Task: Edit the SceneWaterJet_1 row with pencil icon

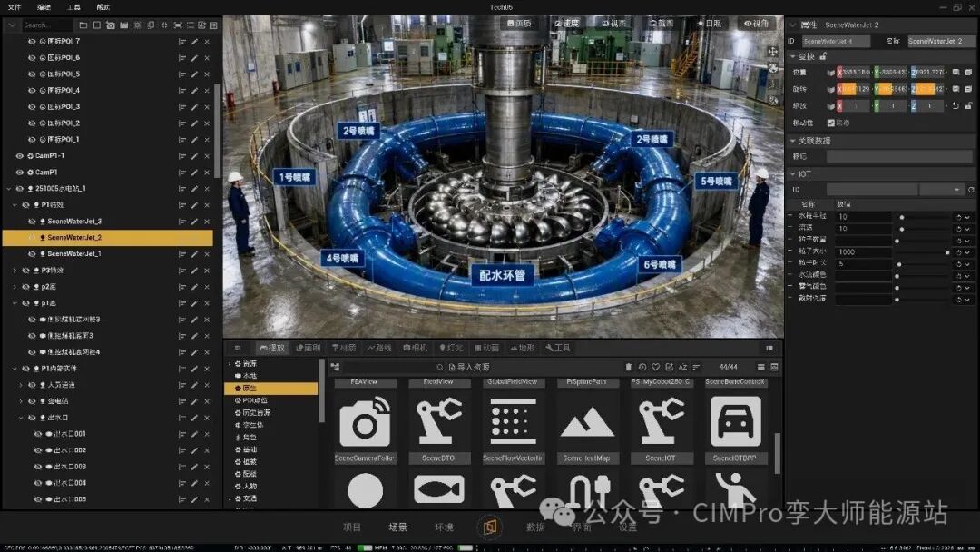Action: [x=194, y=254]
